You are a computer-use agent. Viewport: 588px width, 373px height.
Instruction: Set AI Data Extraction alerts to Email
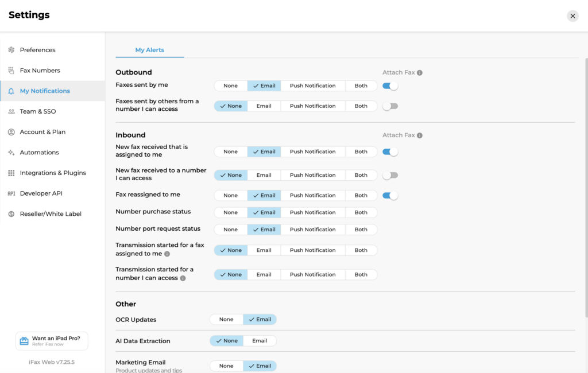[260, 340]
